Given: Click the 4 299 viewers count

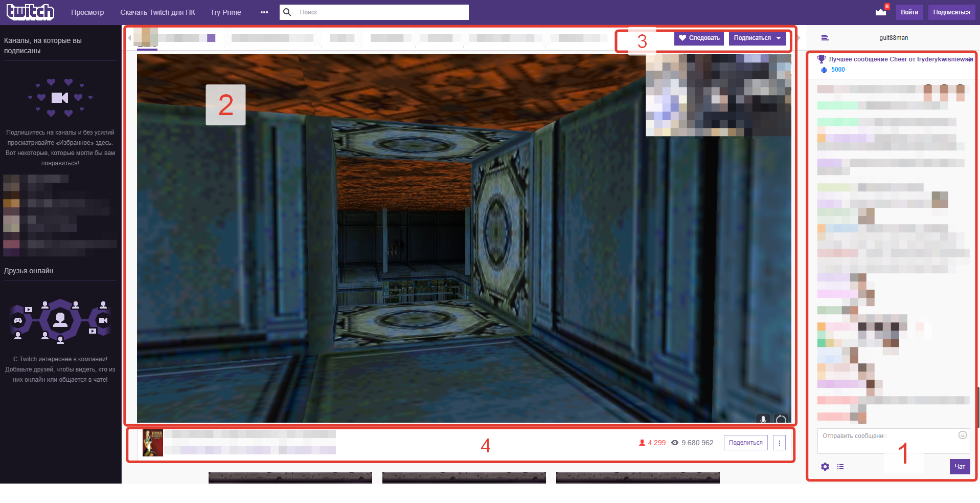Looking at the screenshot, I should (656, 443).
